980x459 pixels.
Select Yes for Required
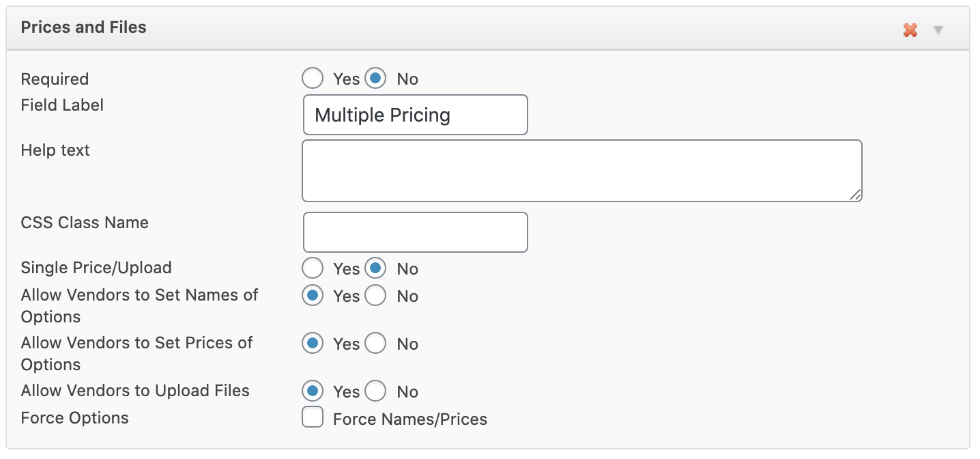[313, 79]
